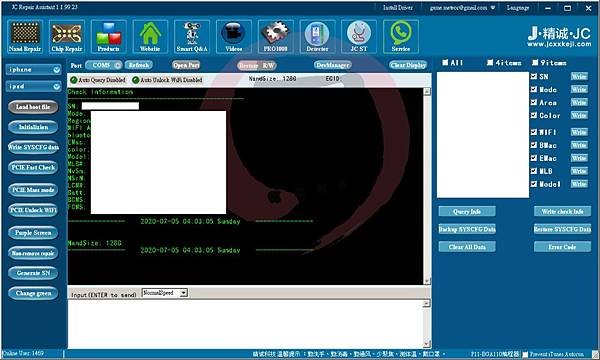Image resolution: width=600 pixels, height=360 pixels.
Task: Expand the ipad dropdown
Action: click(57, 86)
